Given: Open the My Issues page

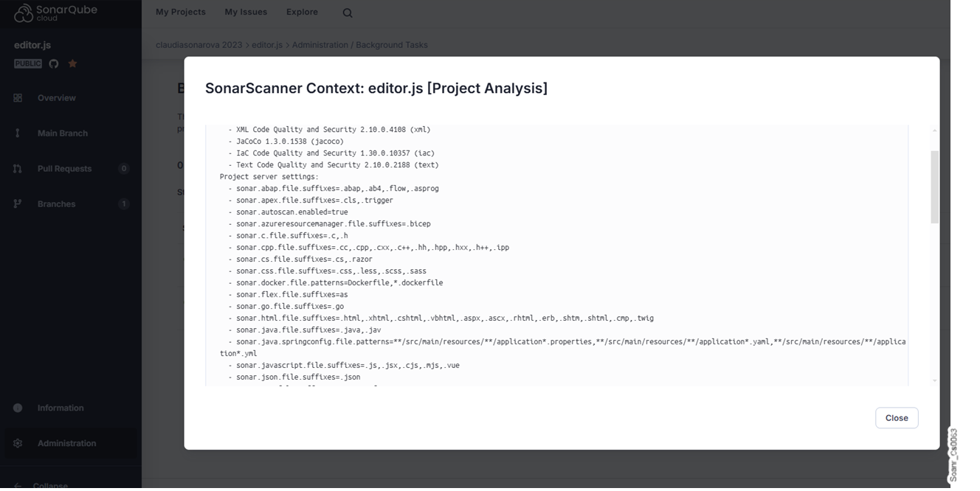Looking at the screenshot, I should pyautogui.click(x=245, y=12).
